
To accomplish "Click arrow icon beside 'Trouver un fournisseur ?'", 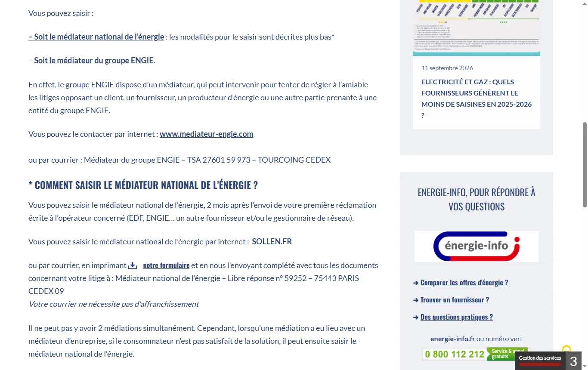I will (x=416, y=300).
